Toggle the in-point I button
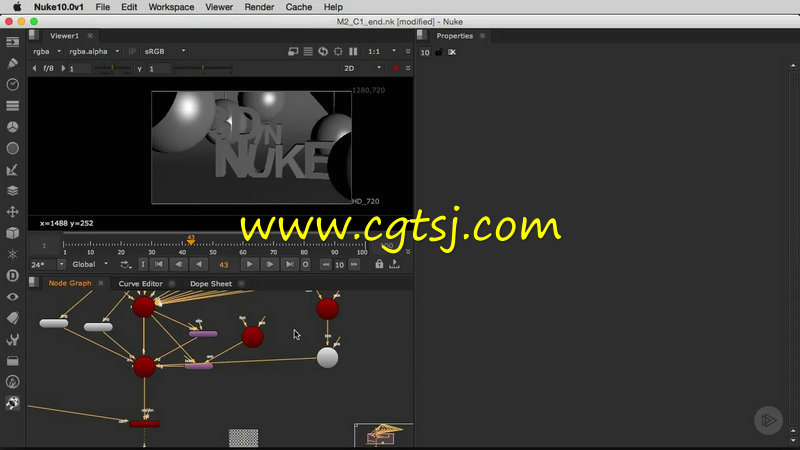 pos(143,264)
